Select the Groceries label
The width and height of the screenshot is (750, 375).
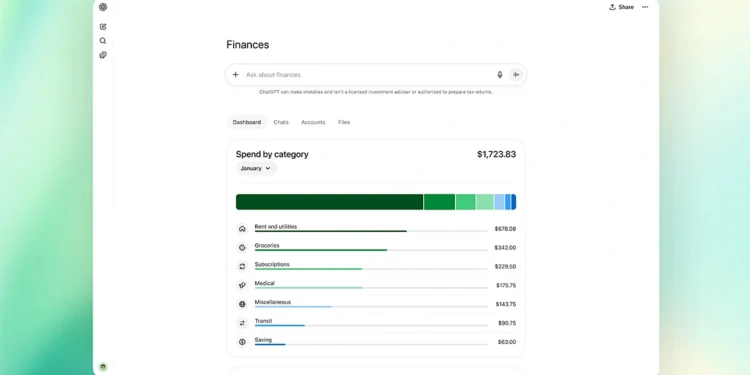pyautogui.click(x=267, y=245)
